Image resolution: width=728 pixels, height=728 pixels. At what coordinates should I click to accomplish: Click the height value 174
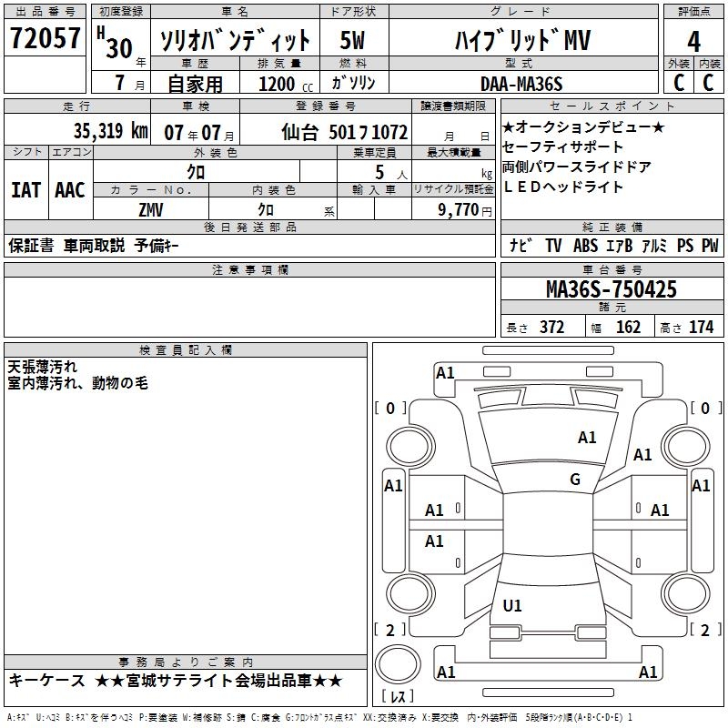click(701, 328)
